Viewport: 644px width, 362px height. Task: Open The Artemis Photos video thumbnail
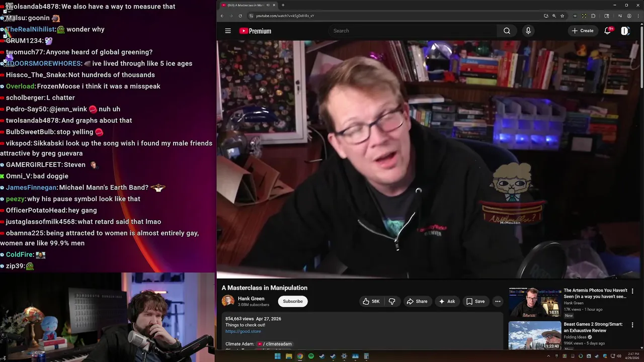click(x=534, y=302)
